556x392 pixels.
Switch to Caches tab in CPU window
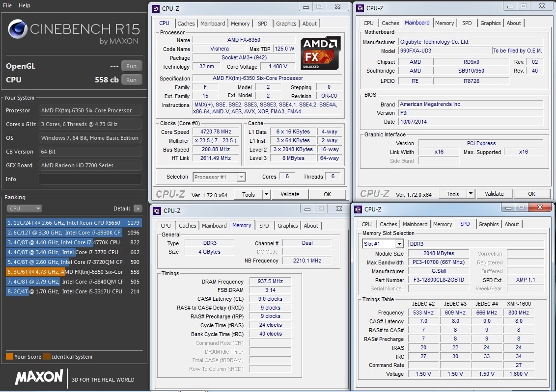click(x=186, y=24)
